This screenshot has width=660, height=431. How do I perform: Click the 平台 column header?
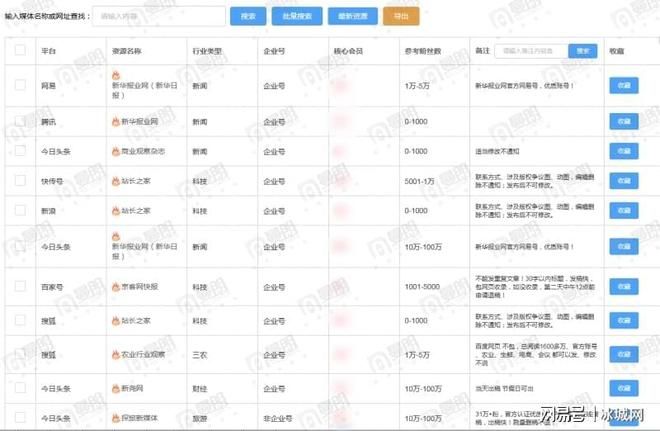click(x=48, y=51)
